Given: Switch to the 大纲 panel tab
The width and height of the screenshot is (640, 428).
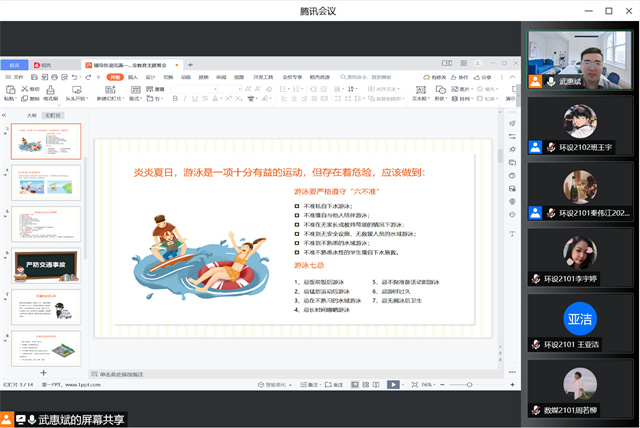Looking at the screenshot, I should click(31, 115).
